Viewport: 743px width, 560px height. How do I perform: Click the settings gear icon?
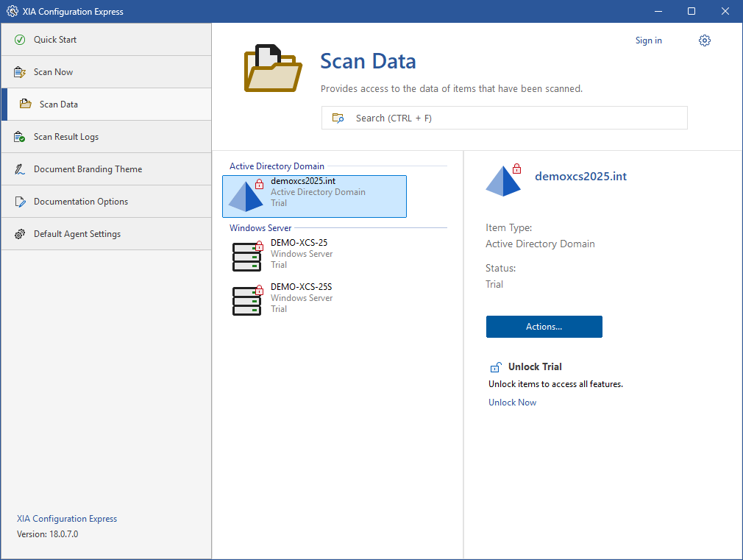click(705, 40)
